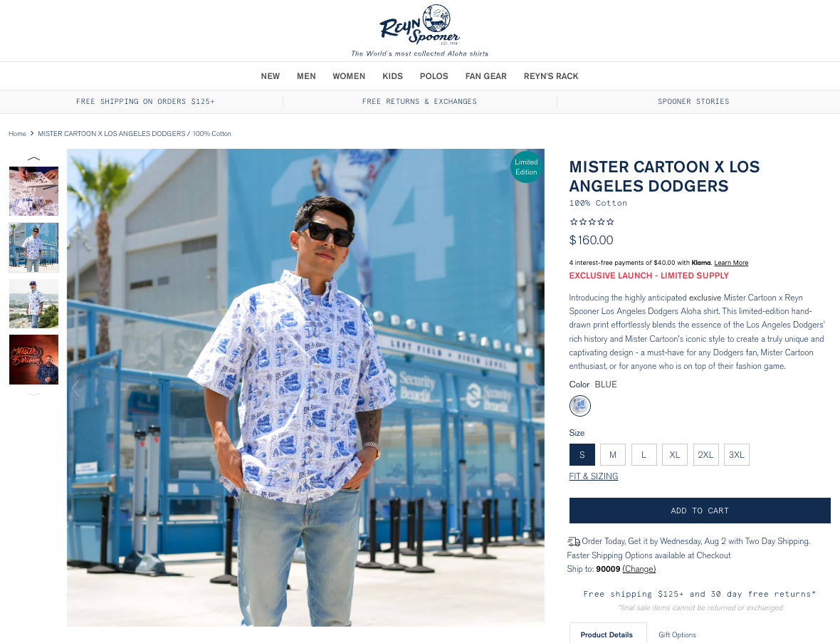This screenshot has height=643, width=840.
Task: Click the star rating icons
Action: pos(592,221)
